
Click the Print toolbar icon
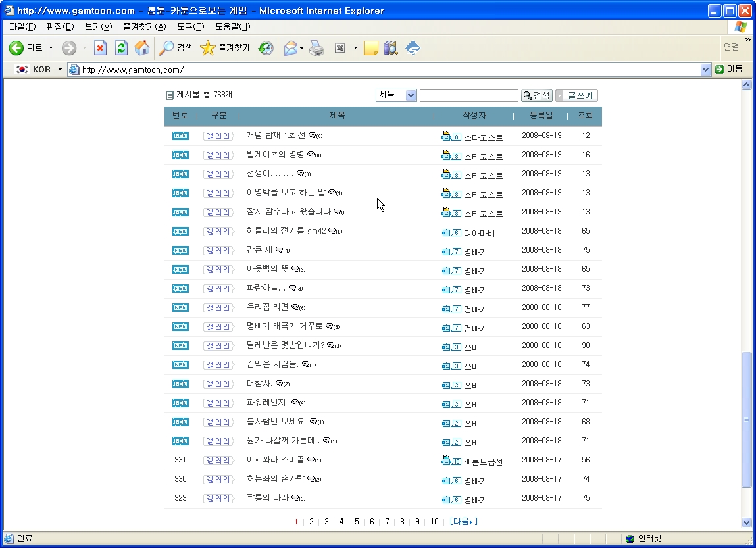point(317,48)
